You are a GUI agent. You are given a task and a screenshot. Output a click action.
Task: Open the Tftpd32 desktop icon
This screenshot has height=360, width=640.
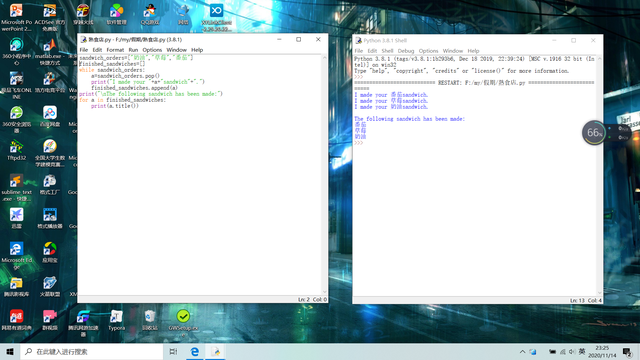[16, 150]
